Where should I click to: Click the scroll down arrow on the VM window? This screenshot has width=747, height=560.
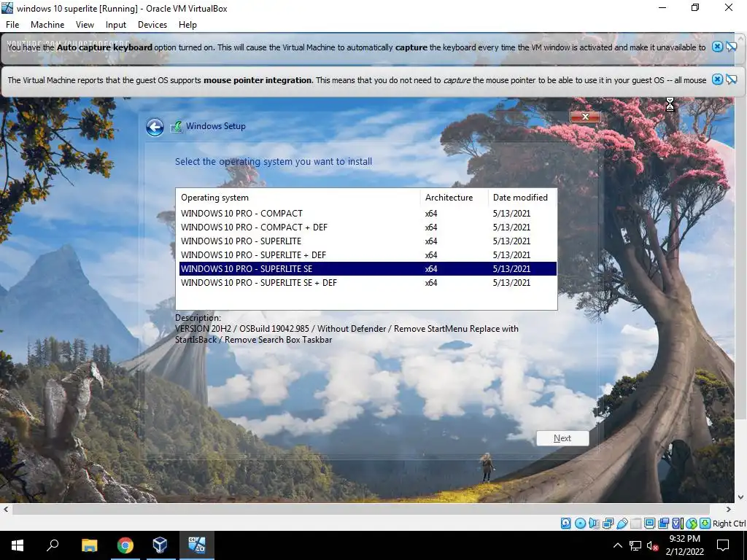tap(741, 497)
